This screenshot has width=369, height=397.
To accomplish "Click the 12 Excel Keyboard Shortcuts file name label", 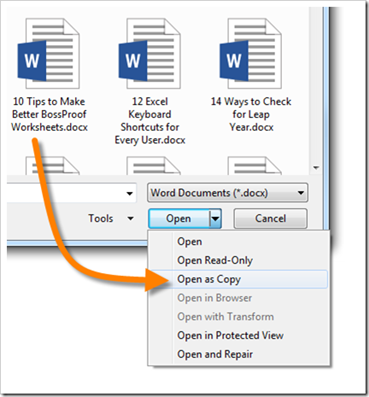I will [150, 121].
